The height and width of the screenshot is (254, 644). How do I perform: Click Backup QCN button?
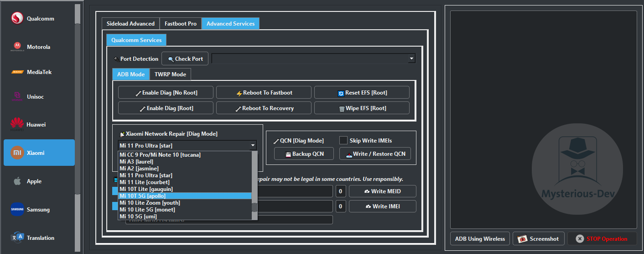point(304,154)
